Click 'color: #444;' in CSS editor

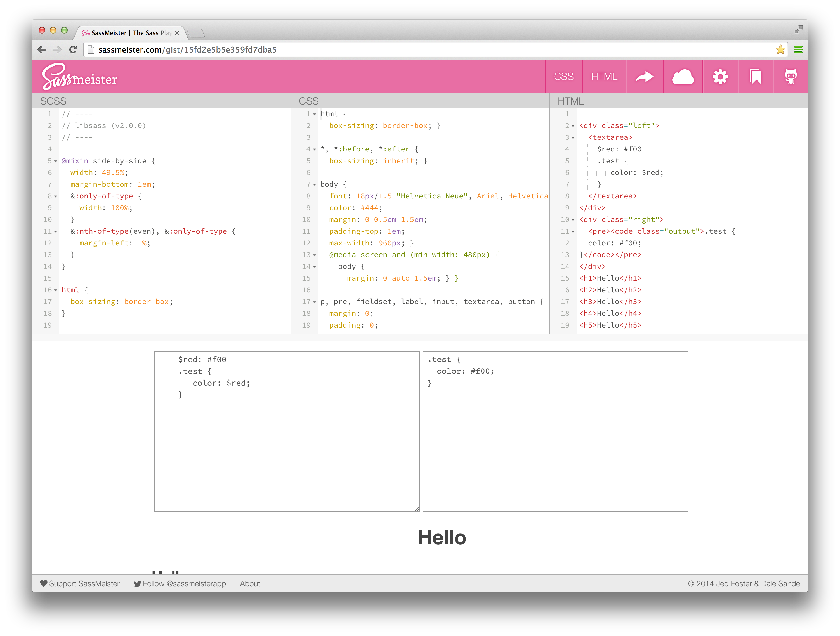click(356, 208)
